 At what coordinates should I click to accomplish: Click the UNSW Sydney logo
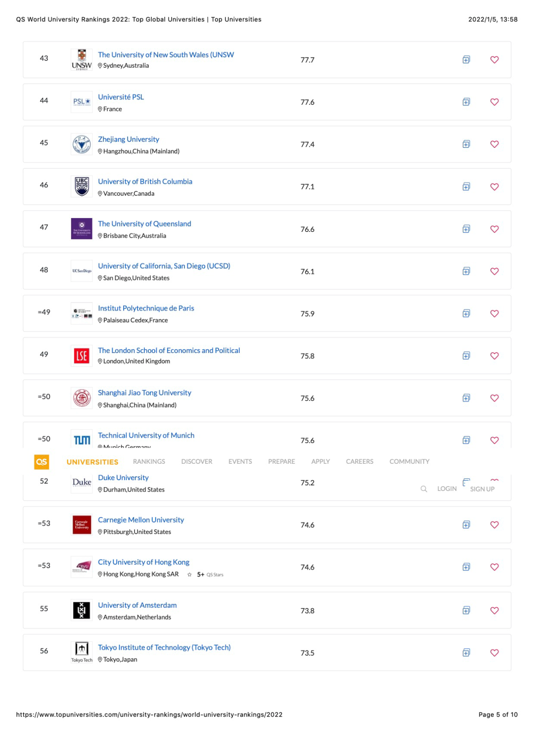(82, 60)
